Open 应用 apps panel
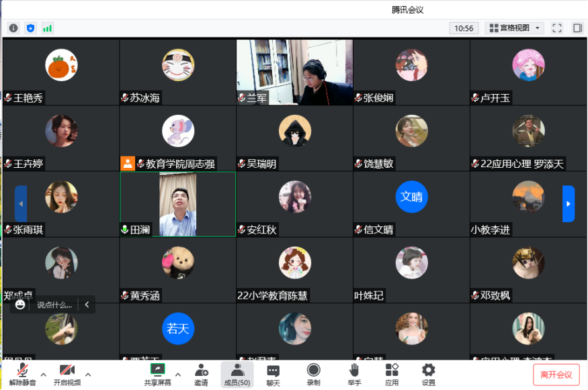 tap(392, 375)
